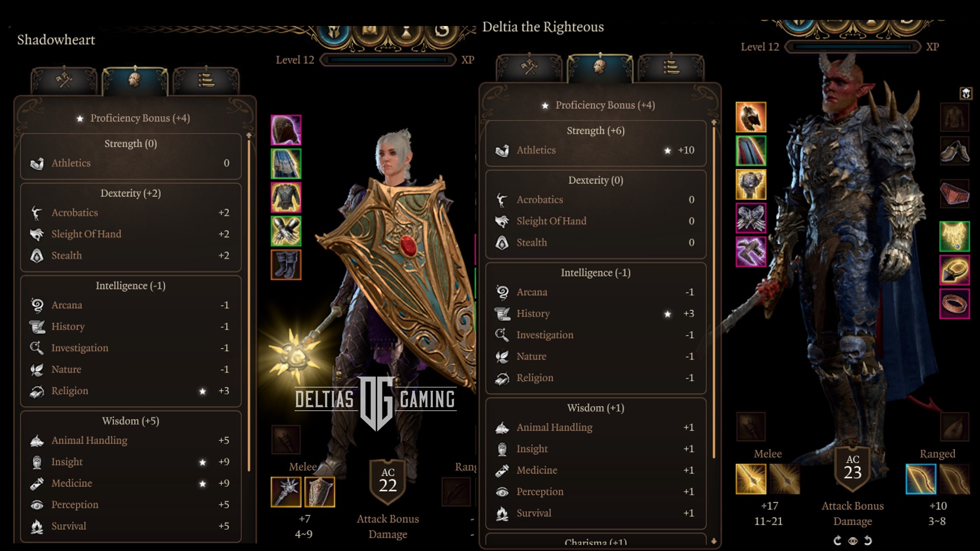This screenshot has height=551, width=980.
Task: Select Shadowheart's hooded helmet equipment slot
Action: click(286, 130)
